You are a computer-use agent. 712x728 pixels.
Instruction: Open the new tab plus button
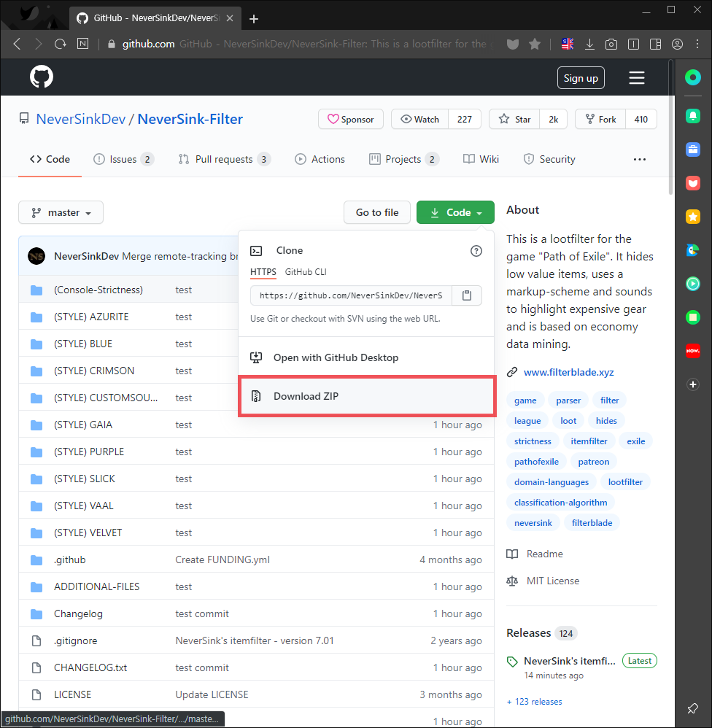coord(254,18)
